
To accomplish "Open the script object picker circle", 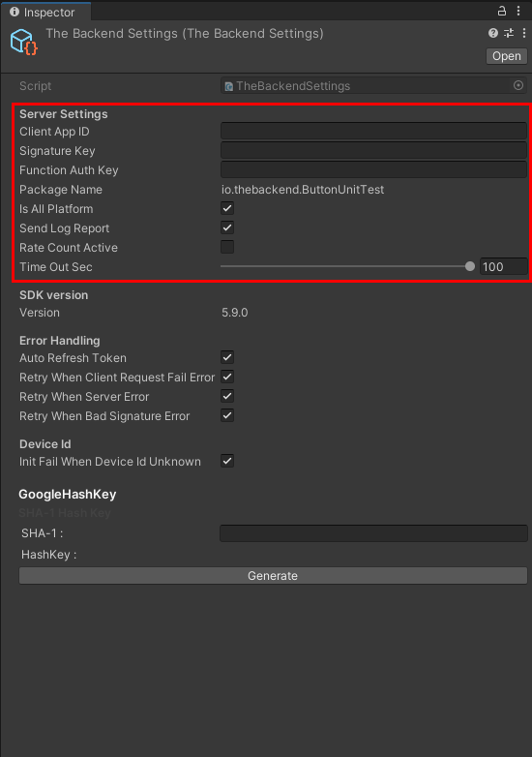I will click(518, 85).
